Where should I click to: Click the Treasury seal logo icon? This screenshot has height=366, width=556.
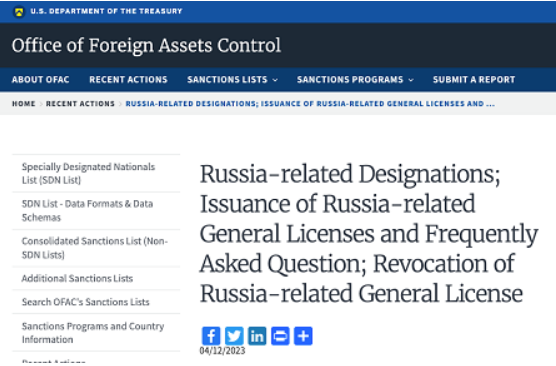coord(19,12)
